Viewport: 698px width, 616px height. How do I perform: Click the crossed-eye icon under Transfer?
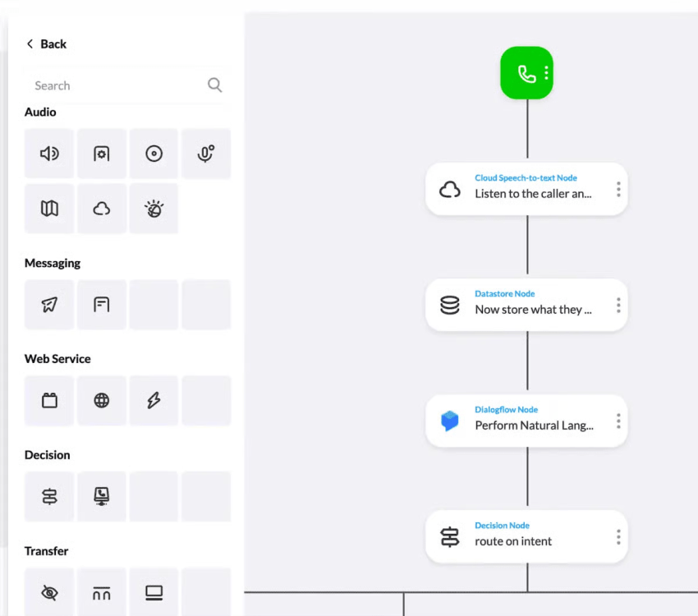coord(48,592)
